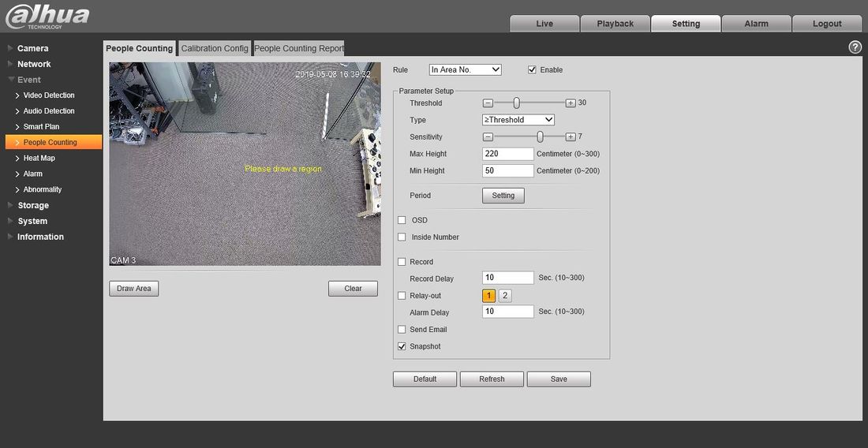Screen dimensions: 868x448
Task: Toggle the Snapshot checkbox
Action: 402,346
